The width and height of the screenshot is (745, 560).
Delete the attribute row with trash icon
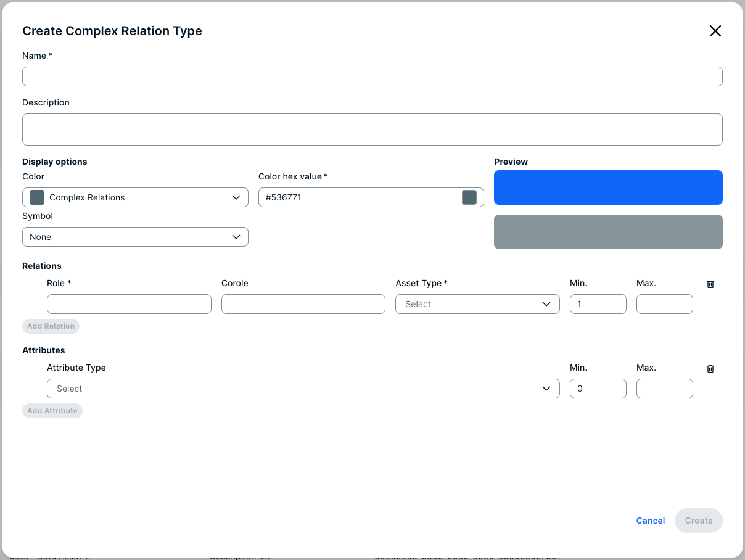pyautogui.click(x=710, y=369)
